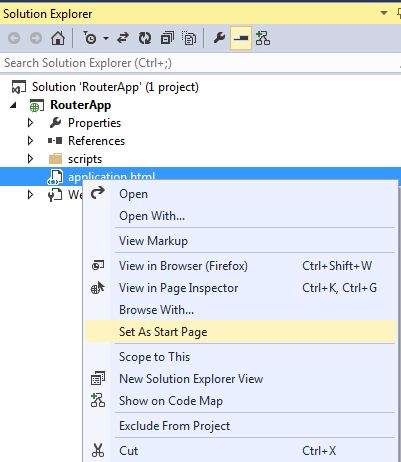Expand the Web config node arrow
The height and width of the screenshot is (462, 401).
pos(30,195)
